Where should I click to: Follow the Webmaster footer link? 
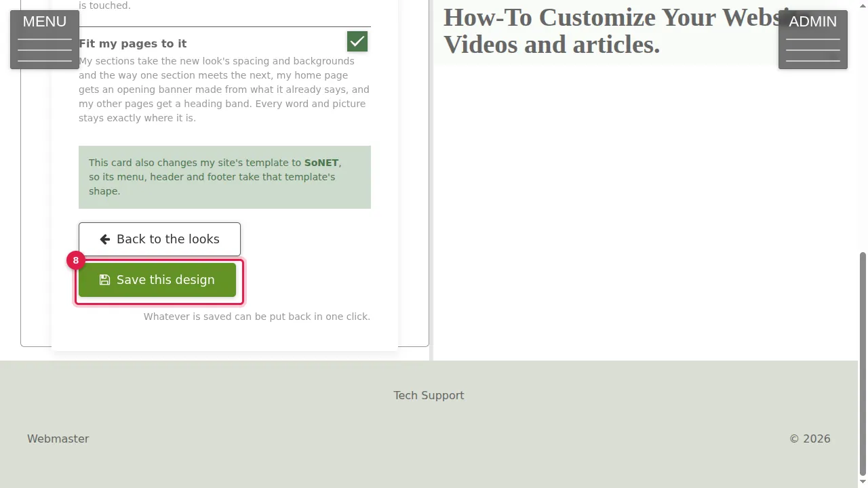pyautogui.click(x=58, y=439)
